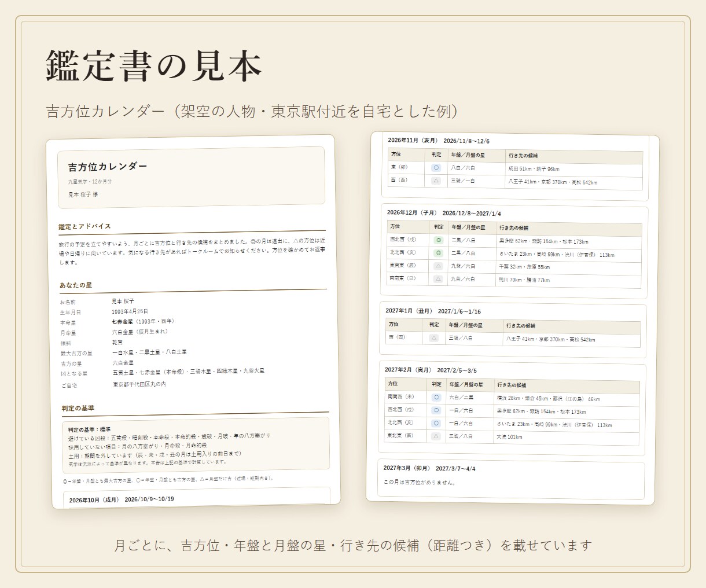Click the 傾斜 value 乾宮
This screenshot has height=588, width=706.
(117, 342)
